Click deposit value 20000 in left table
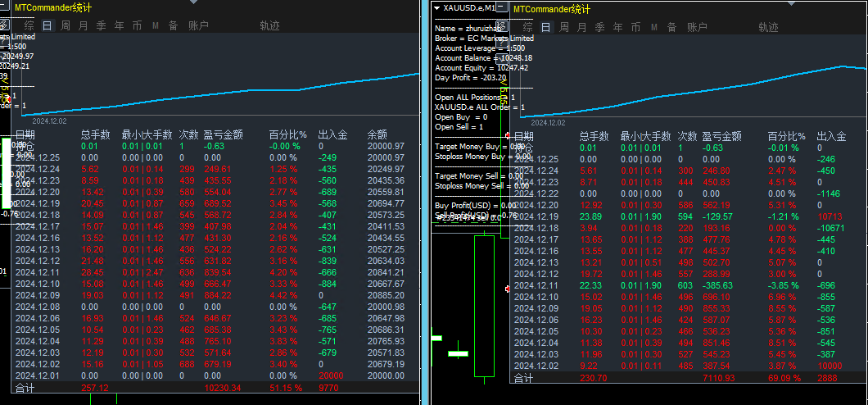 click(331, 375)
